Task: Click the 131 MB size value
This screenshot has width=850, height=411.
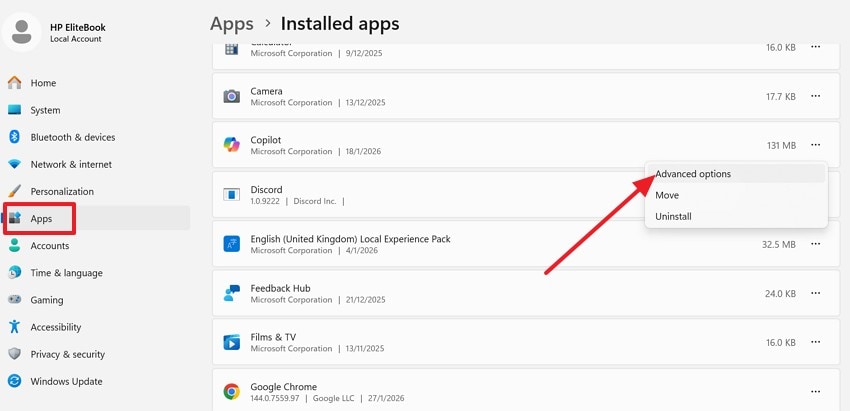Action: [781, 145]
